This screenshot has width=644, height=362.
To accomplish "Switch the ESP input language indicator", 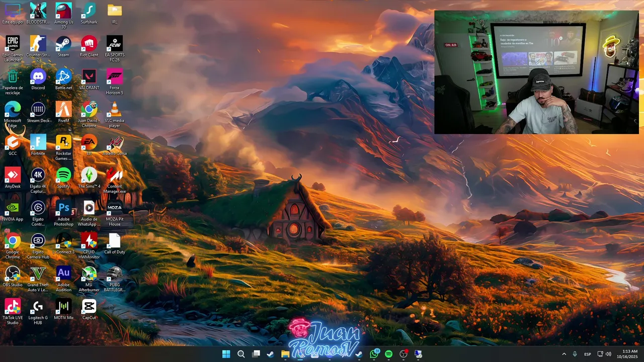I will (588, 354).
